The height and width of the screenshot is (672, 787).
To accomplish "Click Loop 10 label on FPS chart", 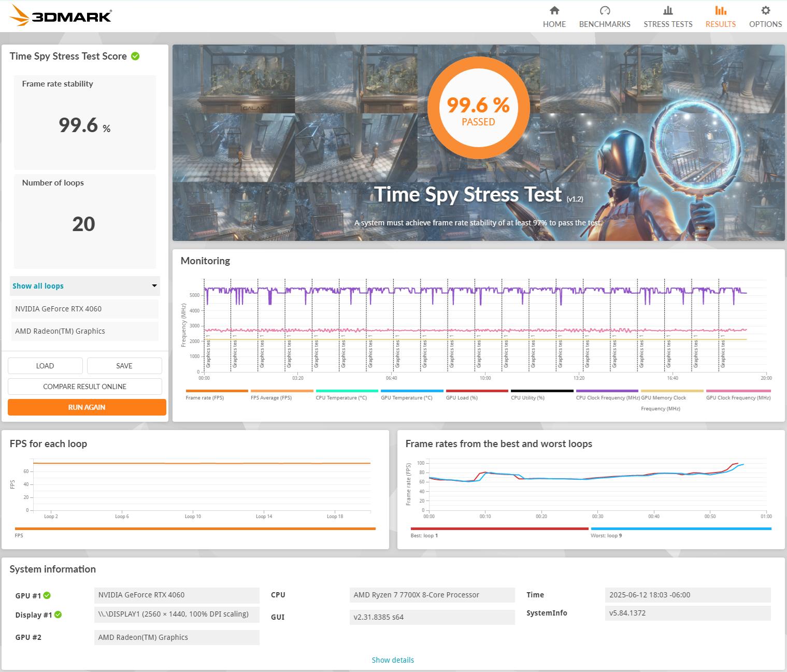I will click(x=193, y=517).
